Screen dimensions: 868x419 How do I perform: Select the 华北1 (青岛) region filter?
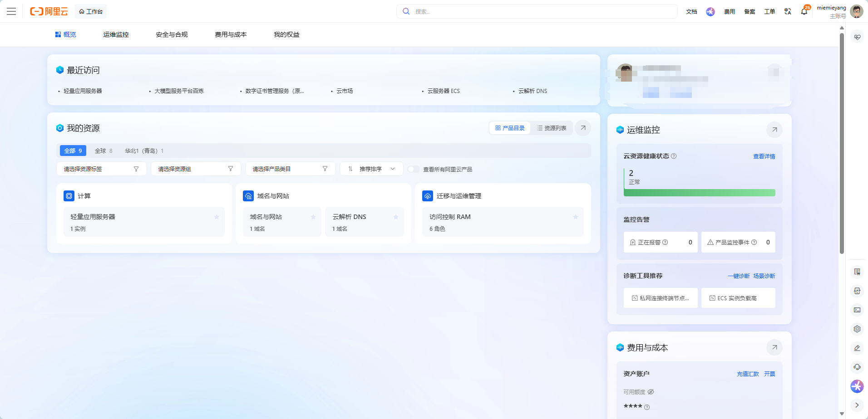[x=144, y=151]
